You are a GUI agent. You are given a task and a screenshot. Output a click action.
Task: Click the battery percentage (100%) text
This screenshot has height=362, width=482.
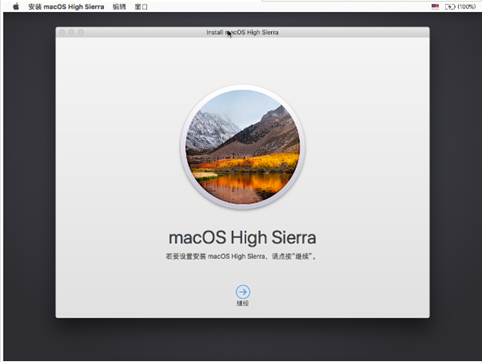466,6
